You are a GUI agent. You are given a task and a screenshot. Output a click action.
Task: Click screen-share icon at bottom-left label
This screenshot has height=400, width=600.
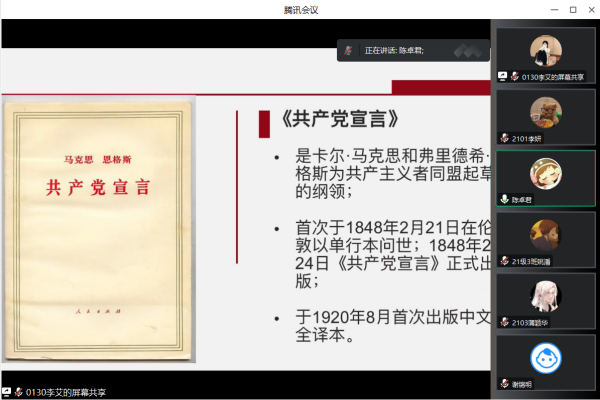7,391
